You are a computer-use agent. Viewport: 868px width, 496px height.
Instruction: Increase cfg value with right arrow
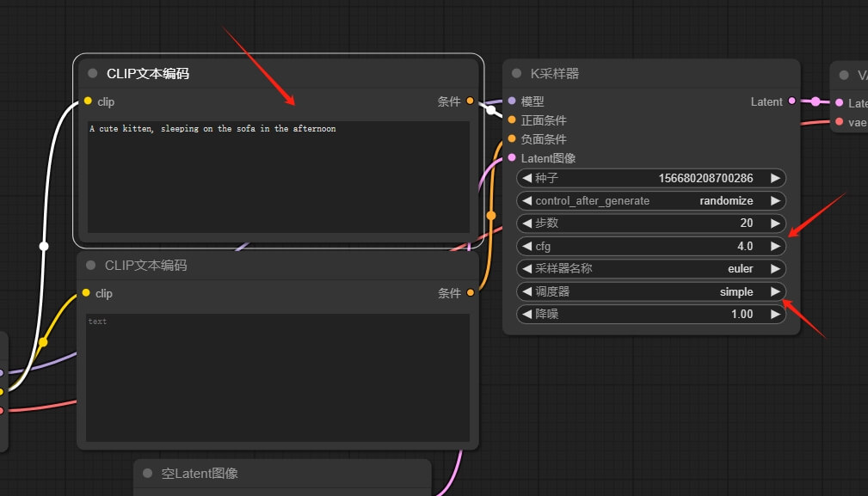(775, 246)
